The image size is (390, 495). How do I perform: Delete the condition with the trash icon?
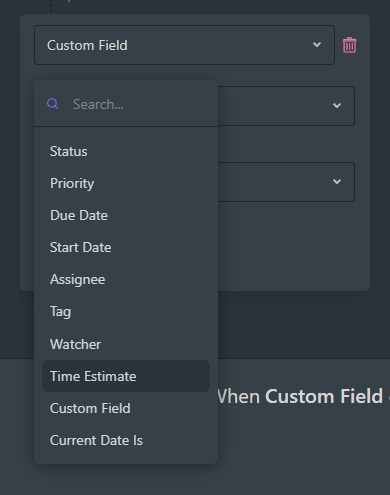tap(349, 45)
